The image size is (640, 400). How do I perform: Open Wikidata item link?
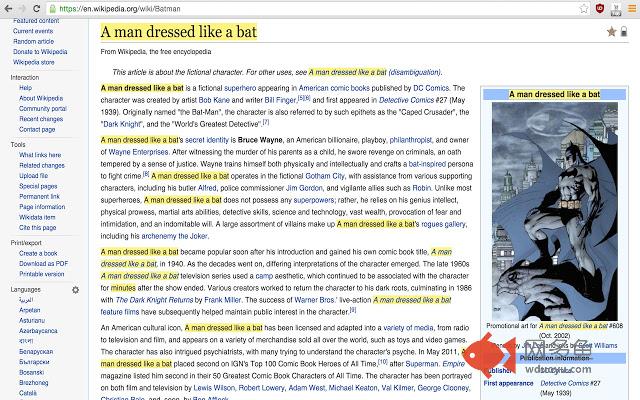[37, 217]
